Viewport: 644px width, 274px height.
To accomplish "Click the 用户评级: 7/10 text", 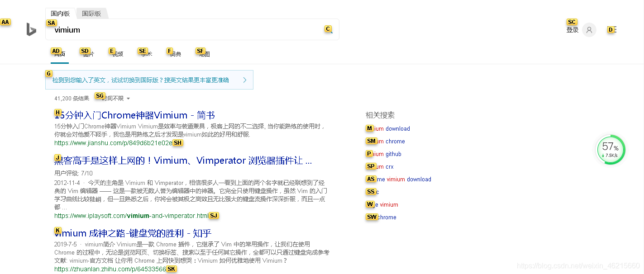I will point(73,173).
